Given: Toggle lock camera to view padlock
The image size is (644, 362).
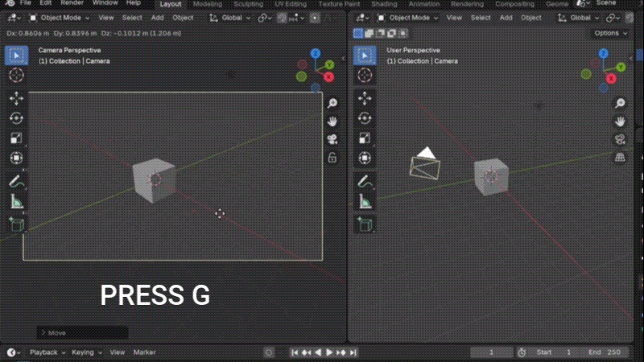Looking at the screenshot, I should pyautogui.click(x=332, y=158).
